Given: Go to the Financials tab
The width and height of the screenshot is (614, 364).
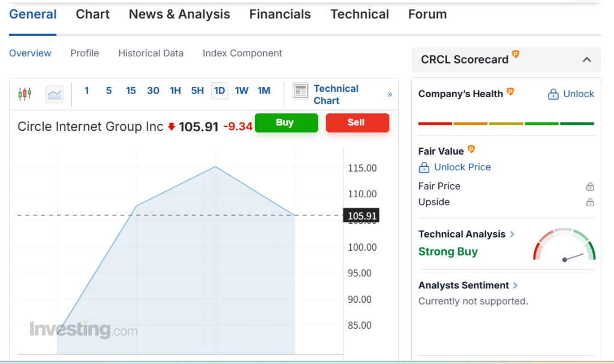Looking at the screenshot, I should 280,14.
